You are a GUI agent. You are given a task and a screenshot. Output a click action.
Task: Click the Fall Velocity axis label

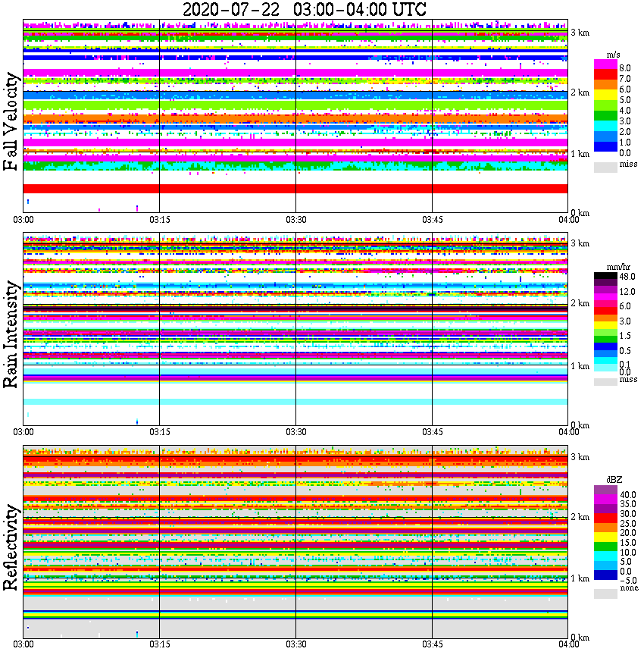pos(11,122)
